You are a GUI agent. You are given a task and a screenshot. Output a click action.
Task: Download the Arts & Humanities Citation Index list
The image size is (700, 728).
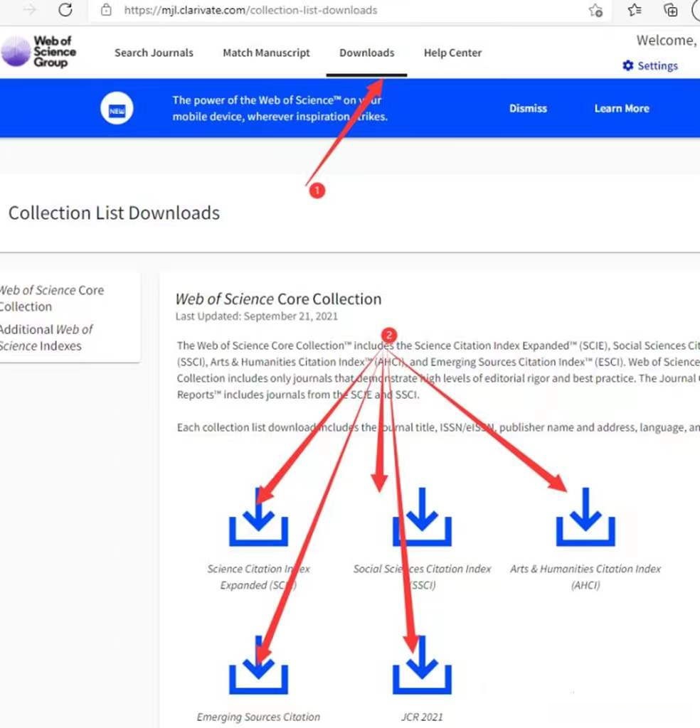[x=585, y=517]
